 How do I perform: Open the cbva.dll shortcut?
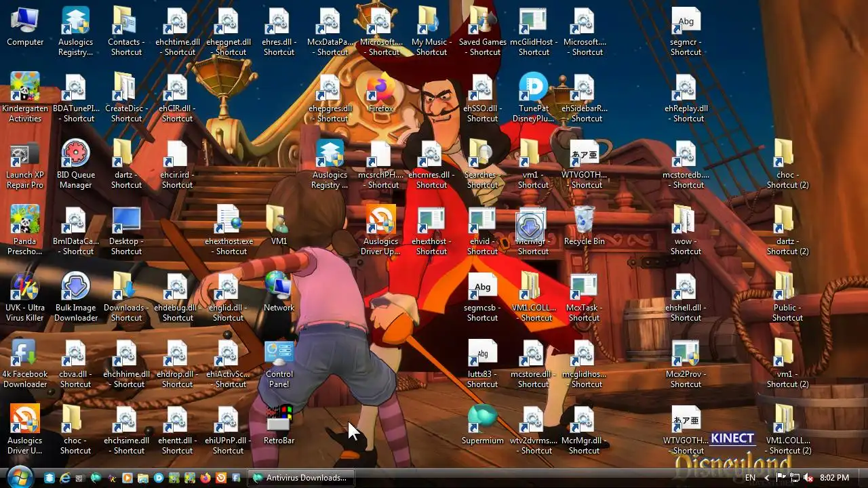click(75, 364)
